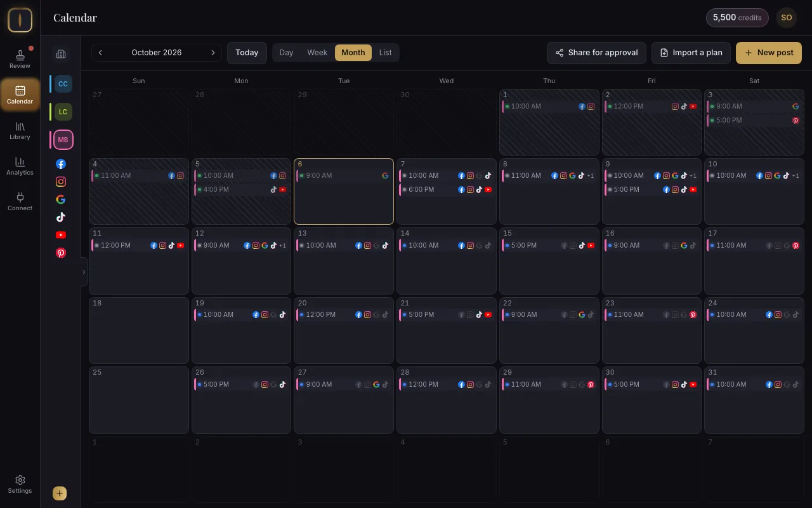The height and width of the screenshot is (508, 812).
Task: Switch to Month view
Action: click(353, 53)
